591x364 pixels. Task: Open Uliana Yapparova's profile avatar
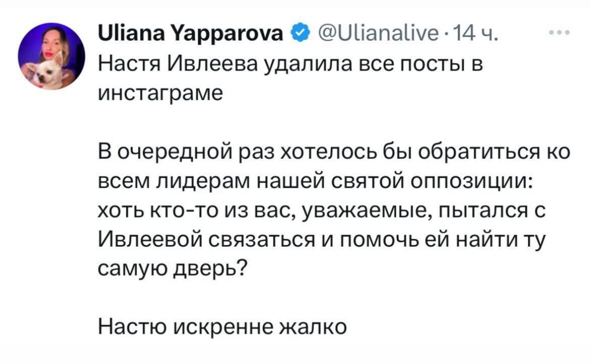[52, 56]
